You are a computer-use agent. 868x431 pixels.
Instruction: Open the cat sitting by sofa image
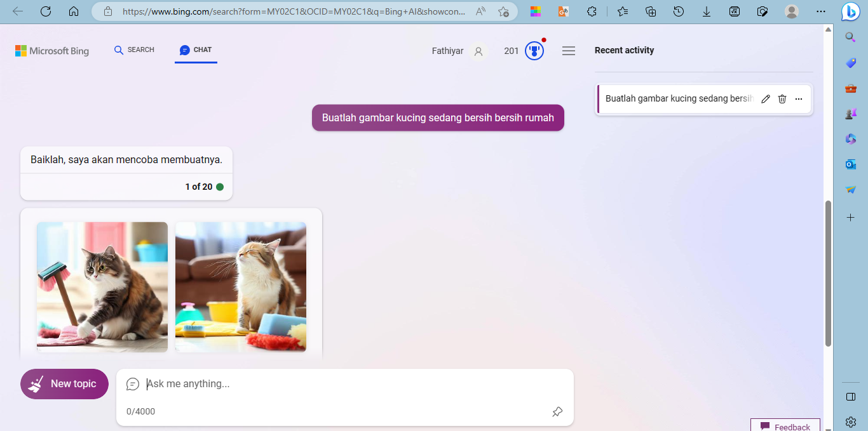pos(241,287)
